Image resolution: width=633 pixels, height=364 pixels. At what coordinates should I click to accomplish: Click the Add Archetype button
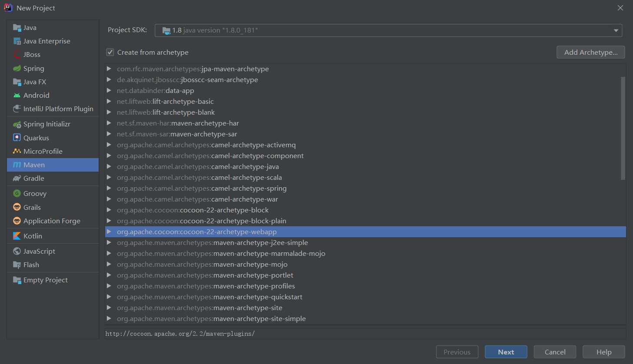click(x=591, y=52)
